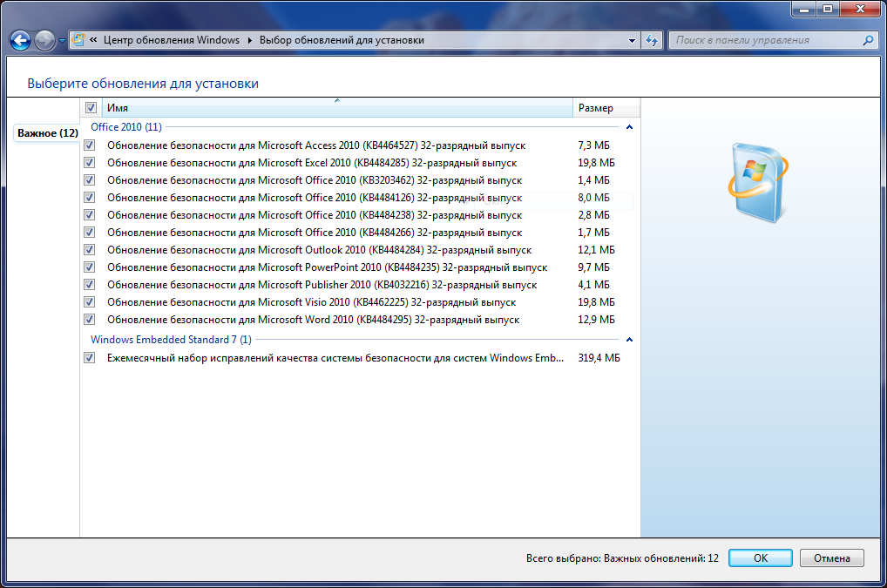Viewport: 887px width, 588px height.
Task: Select the Microsoft Outlook 2010 update row text
Action: click(x=319, y=250)
